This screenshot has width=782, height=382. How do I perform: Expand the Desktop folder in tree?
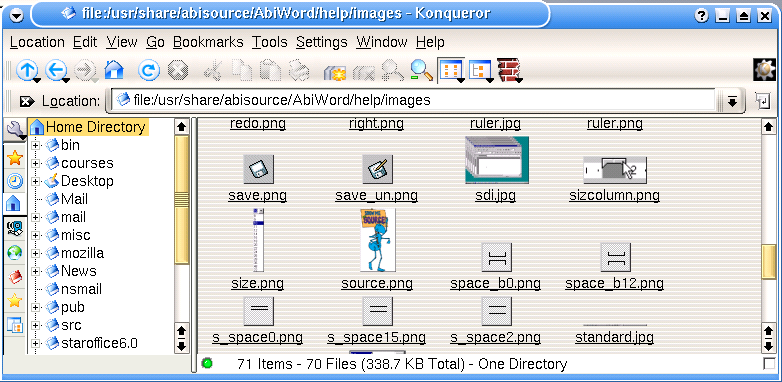coord(35,182)
